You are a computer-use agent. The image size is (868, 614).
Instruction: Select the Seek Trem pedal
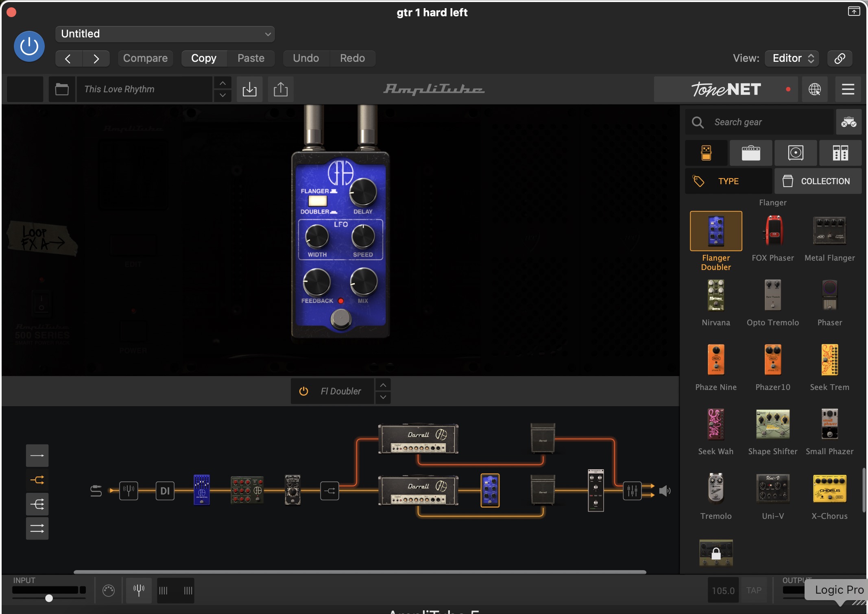(x=830, y=360)
